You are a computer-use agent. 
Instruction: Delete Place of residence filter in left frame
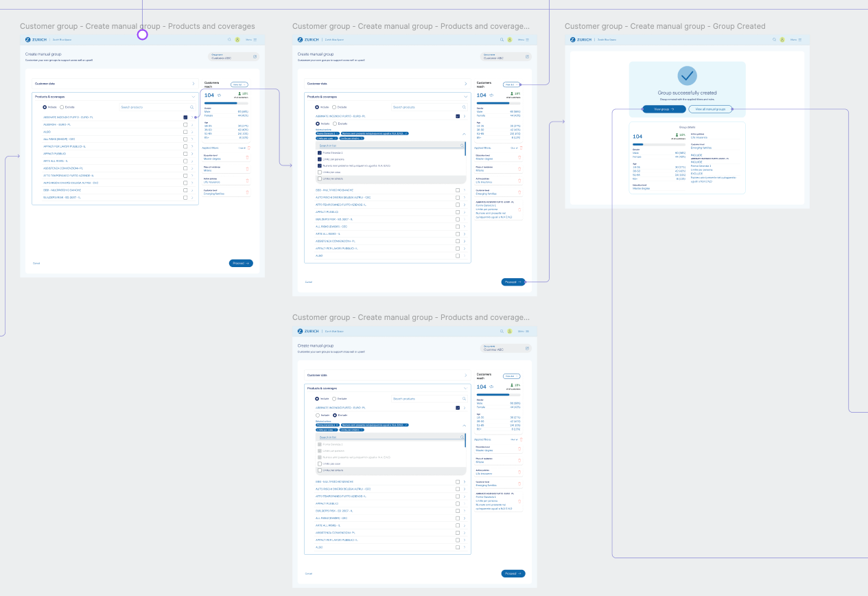[248, 169]
